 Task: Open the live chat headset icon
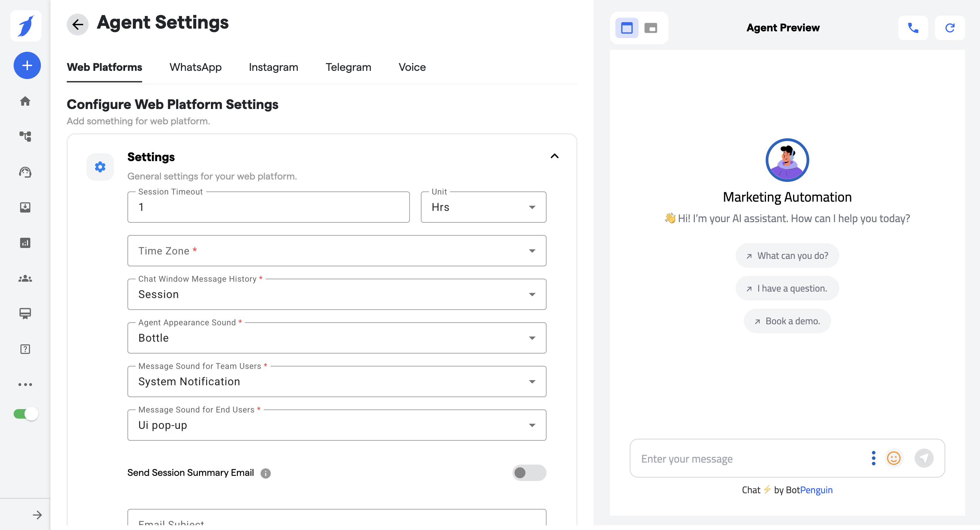coord(25,172)
